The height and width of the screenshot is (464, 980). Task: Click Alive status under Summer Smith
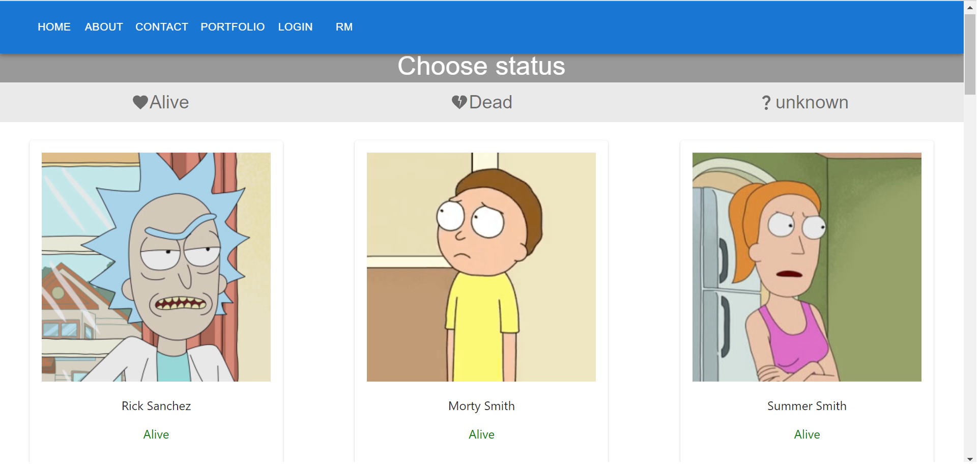tap(806, 434)
